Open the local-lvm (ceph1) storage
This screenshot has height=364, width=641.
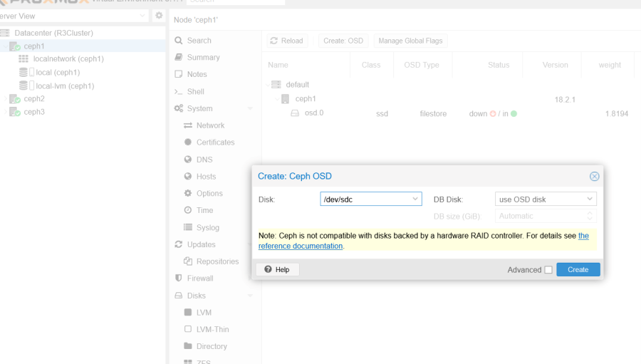pyautogui.click(x=65, y=85)
